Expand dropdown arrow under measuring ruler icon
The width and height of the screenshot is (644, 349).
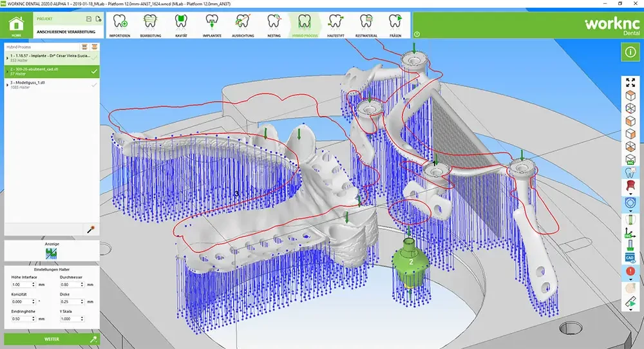click(630, 310)
